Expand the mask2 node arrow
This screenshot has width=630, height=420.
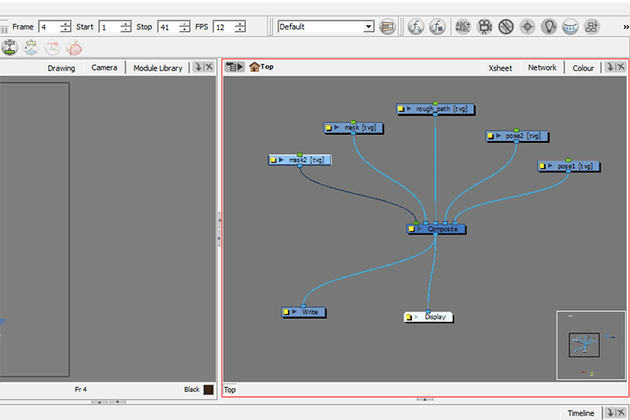(x=283, y=160)
